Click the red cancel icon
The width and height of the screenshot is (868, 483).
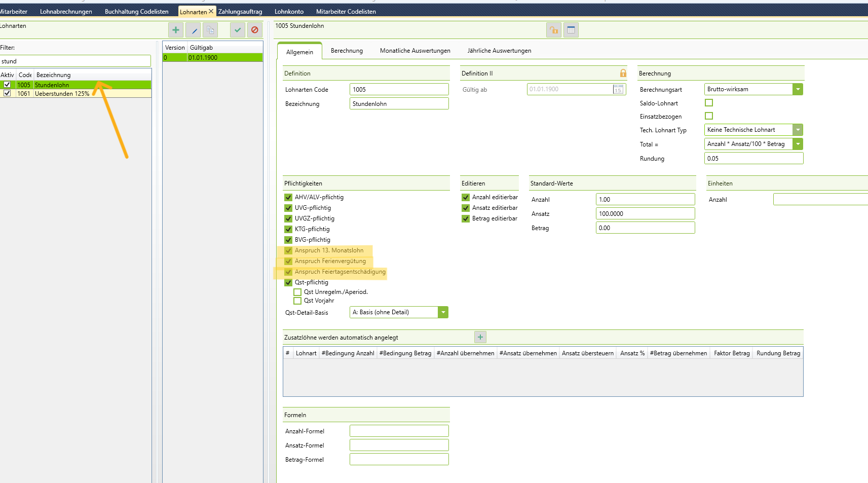pos(255,30)
